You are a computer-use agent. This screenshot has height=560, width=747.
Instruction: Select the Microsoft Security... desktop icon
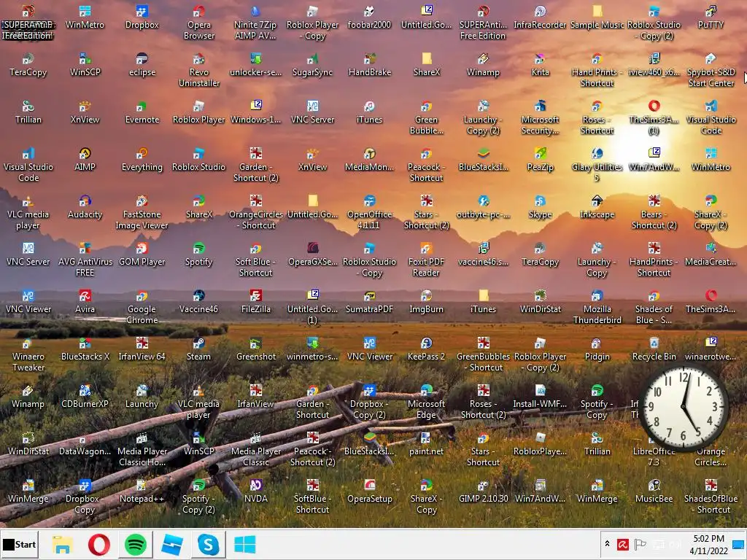[540, 117]
